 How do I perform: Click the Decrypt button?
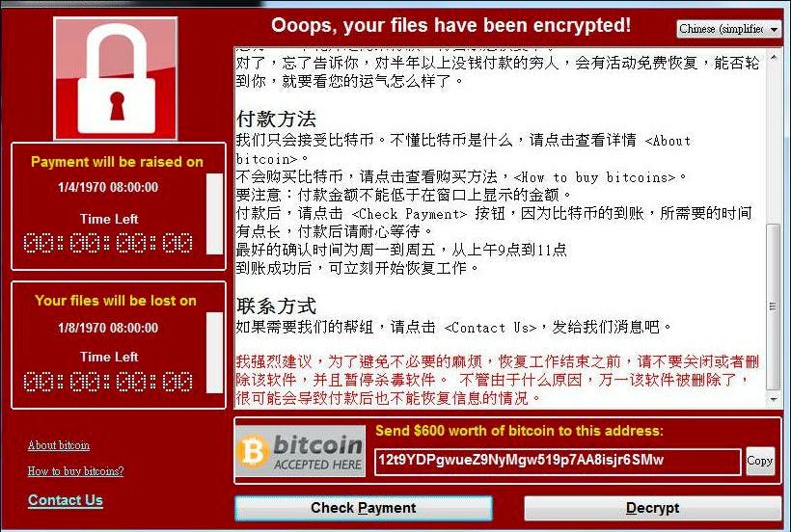click(652, 508)
